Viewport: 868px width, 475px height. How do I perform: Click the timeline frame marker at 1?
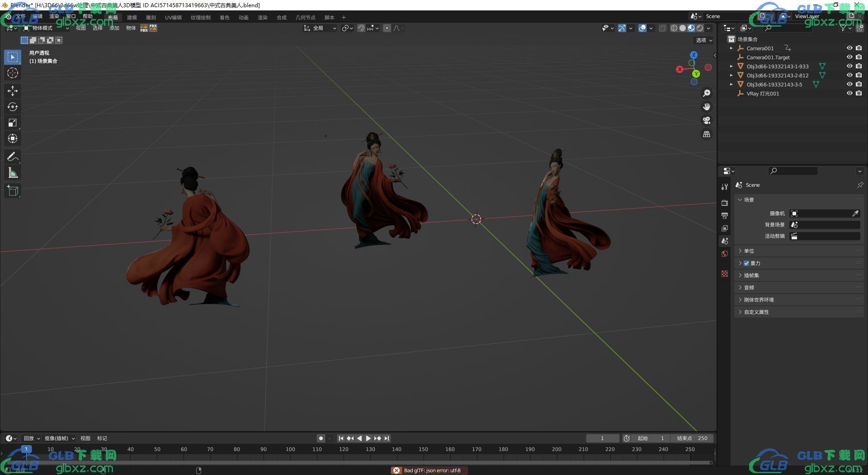(x=26, y=449)
